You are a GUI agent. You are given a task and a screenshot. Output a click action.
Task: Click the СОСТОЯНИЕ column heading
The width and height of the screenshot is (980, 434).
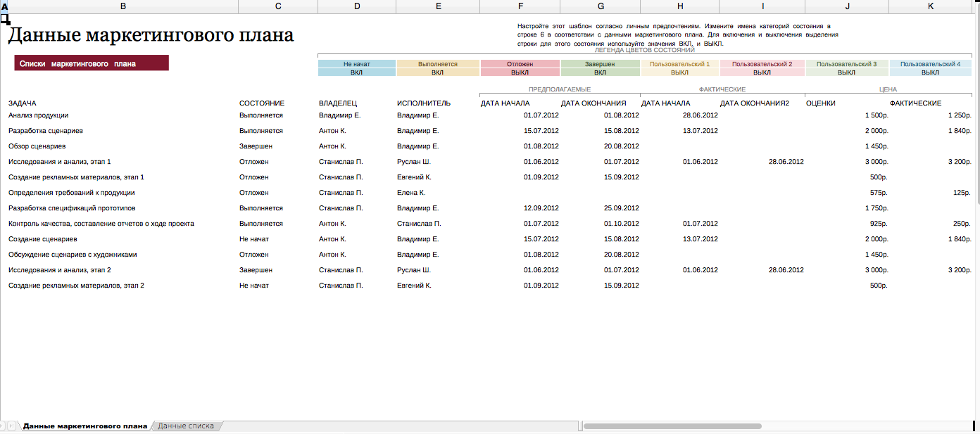pyautogui.click(x=262, y=103)
